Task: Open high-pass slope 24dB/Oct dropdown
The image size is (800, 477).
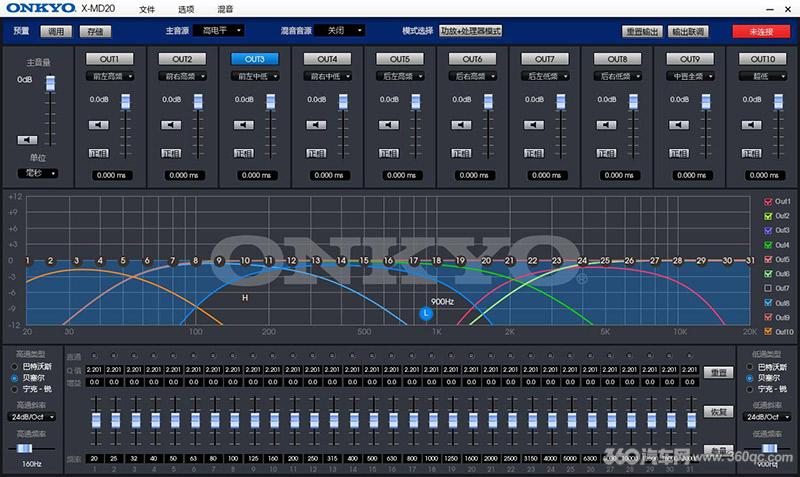Action: (x=32, y=417)
